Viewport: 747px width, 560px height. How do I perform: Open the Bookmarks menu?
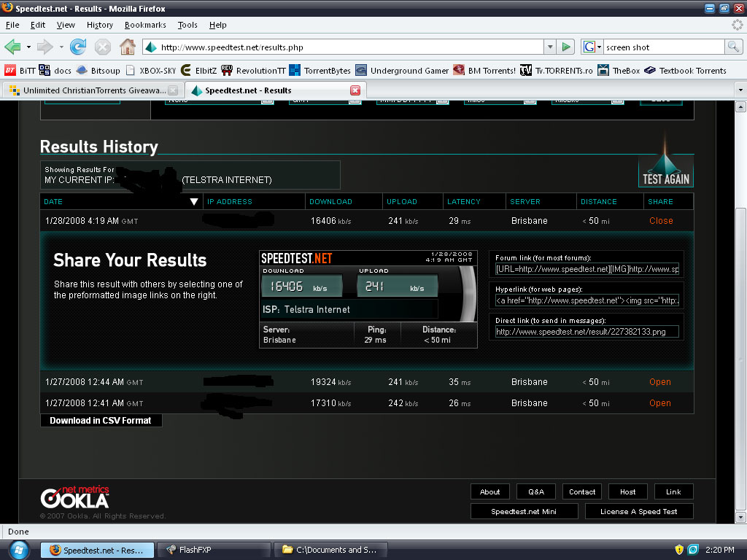point(145,25)
